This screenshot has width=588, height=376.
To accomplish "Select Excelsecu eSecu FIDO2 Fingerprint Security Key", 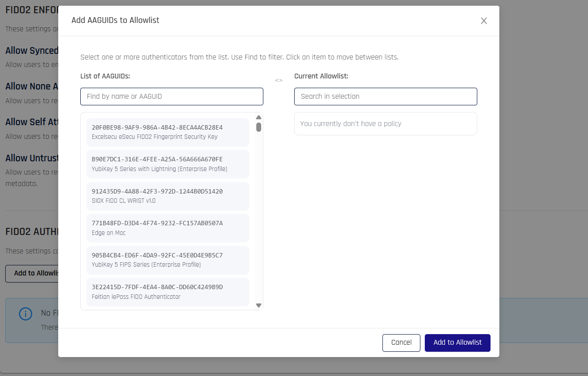I will [168, 132].
